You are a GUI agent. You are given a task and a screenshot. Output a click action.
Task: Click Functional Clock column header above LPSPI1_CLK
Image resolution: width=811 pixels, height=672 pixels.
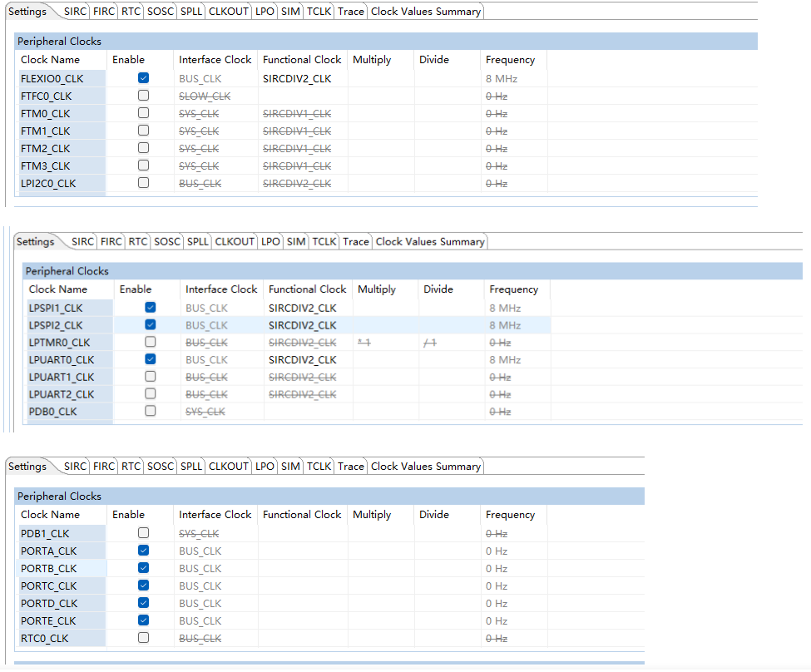[309, 289]
